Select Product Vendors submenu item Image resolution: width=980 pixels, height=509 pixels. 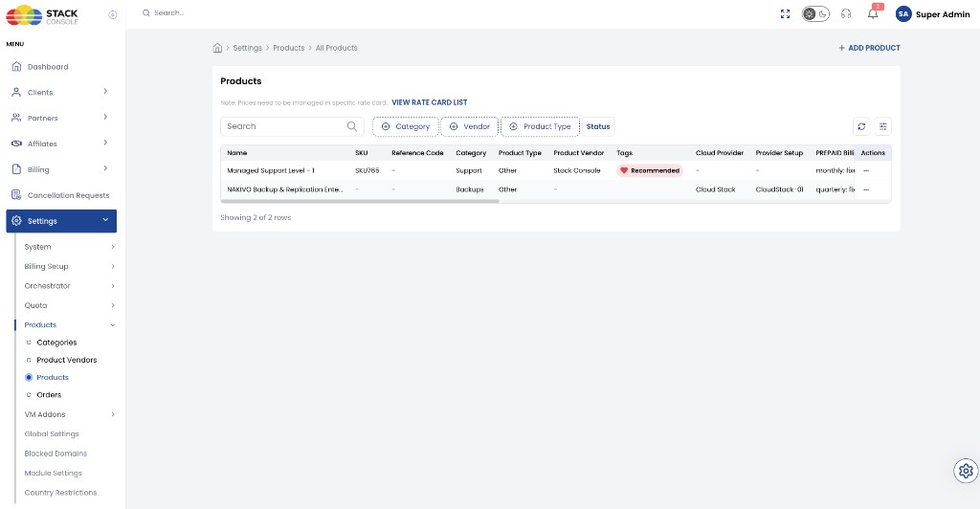click(66, 360)
